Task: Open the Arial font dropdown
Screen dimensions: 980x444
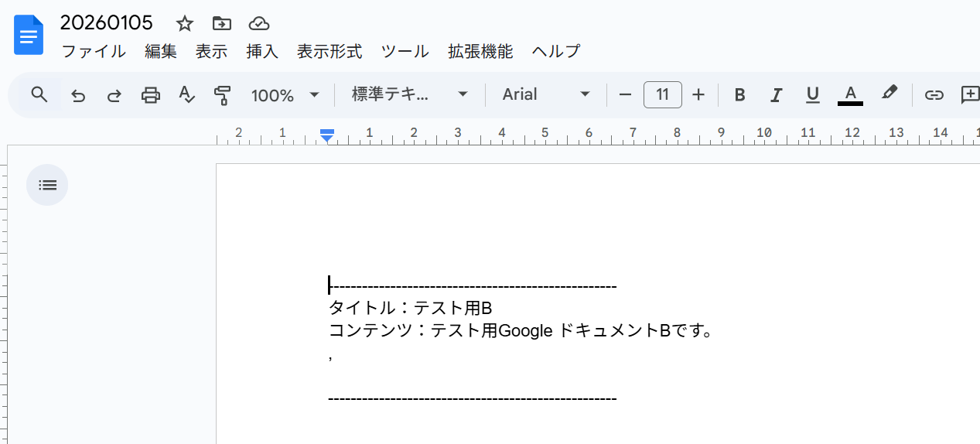Action: 546,94
